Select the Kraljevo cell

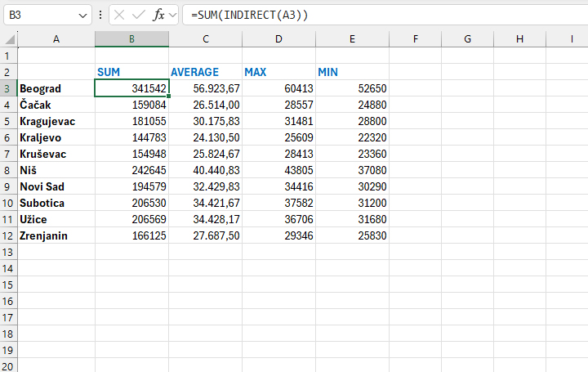click(x=56, y=138)
